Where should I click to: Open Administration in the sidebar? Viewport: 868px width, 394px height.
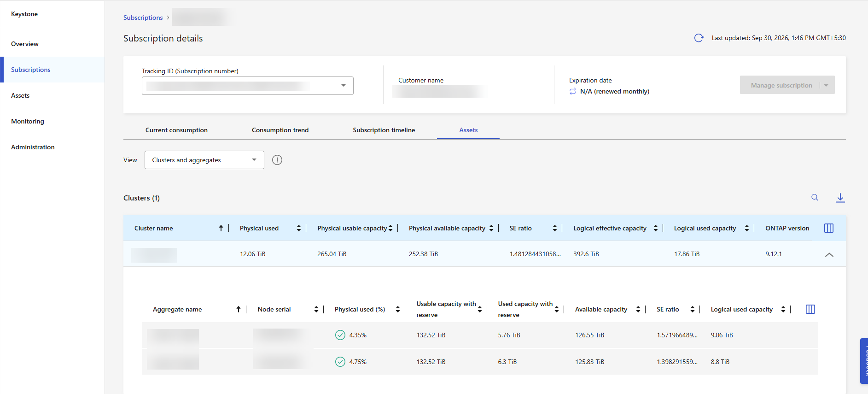pos(33,147)
